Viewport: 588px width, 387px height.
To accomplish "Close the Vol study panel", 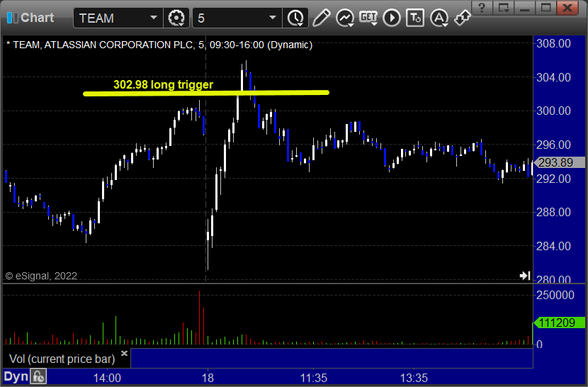I will tap(124, 353).
